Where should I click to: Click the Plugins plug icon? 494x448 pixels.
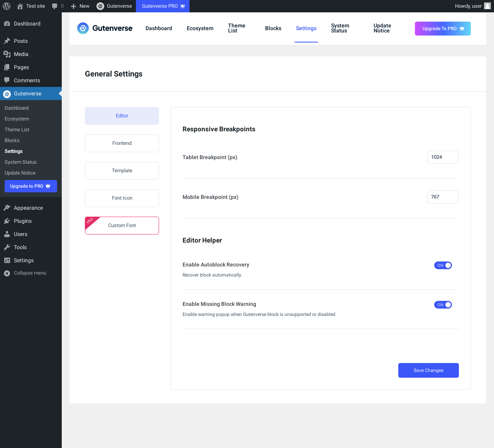coord(7,221)
